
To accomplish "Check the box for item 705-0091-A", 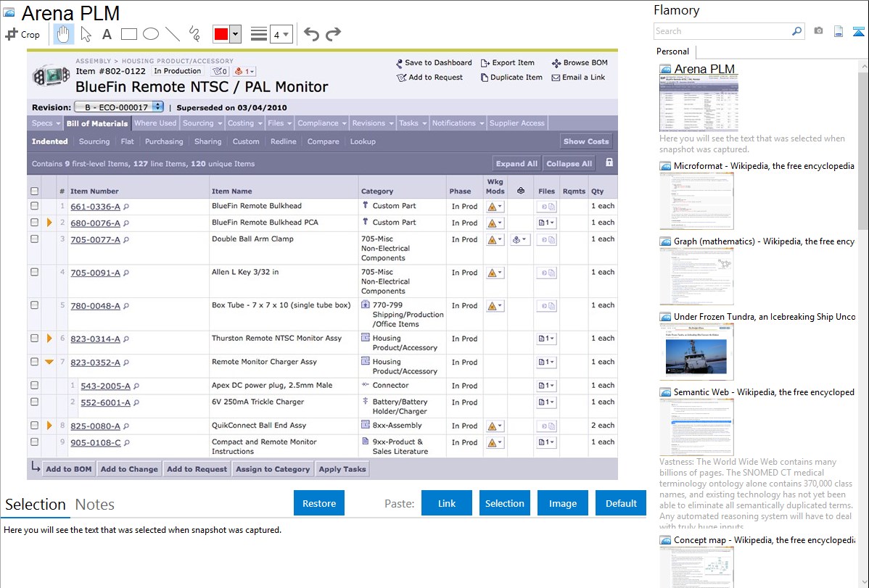I will point(34,272).
